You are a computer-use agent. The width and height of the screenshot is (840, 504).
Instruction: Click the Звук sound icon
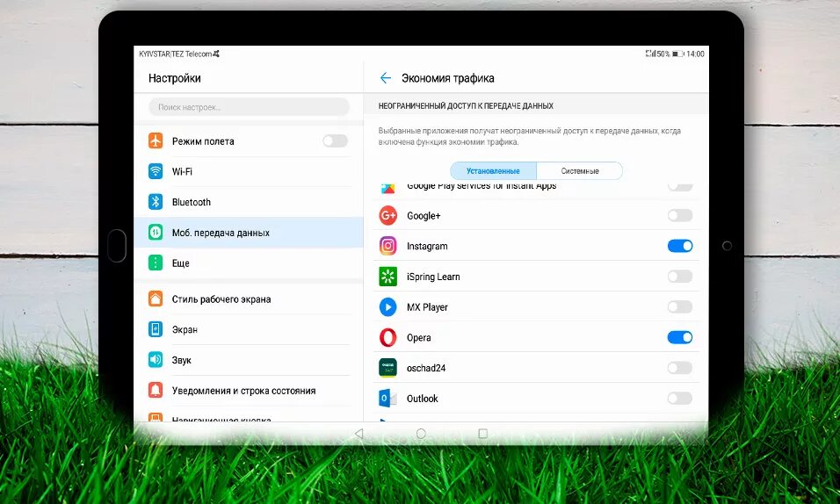click(156, 360)
